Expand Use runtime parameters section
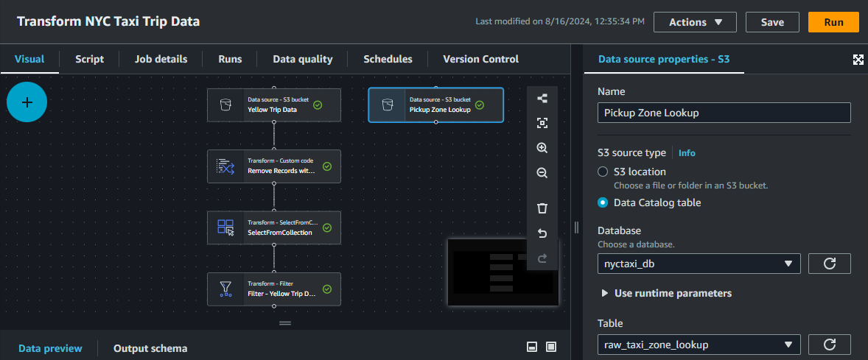Image resolution: width=868 pixels, height=360 pixels. (x=667, y=293)
